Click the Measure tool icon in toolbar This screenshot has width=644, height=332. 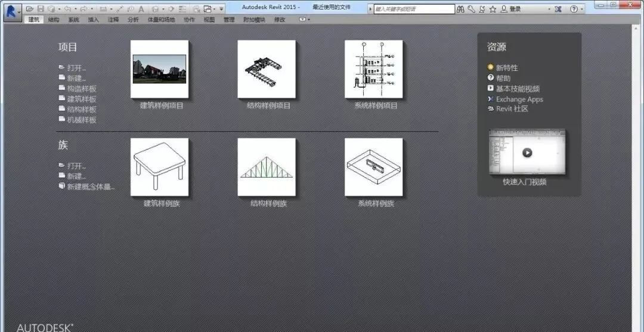point(104,8)
